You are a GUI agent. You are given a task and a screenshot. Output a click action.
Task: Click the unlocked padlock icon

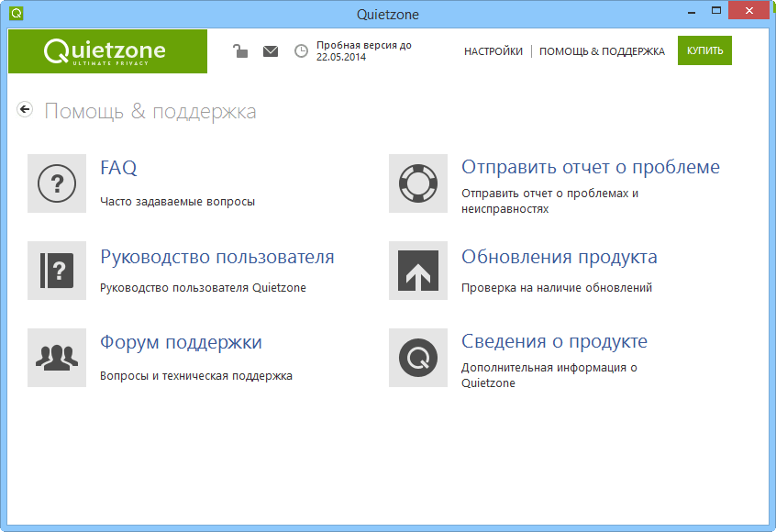[x=240, y=50]
